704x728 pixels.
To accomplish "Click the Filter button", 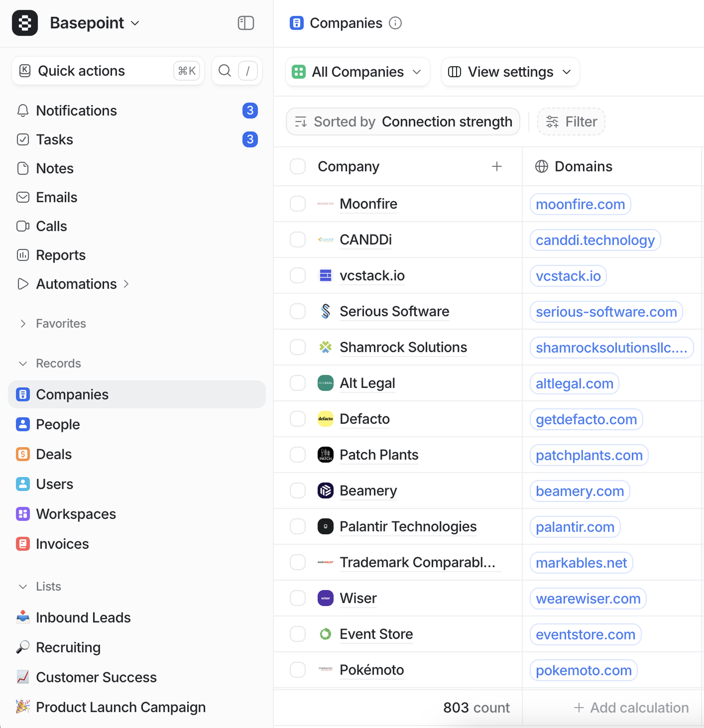I will click(x=571, y=122).
